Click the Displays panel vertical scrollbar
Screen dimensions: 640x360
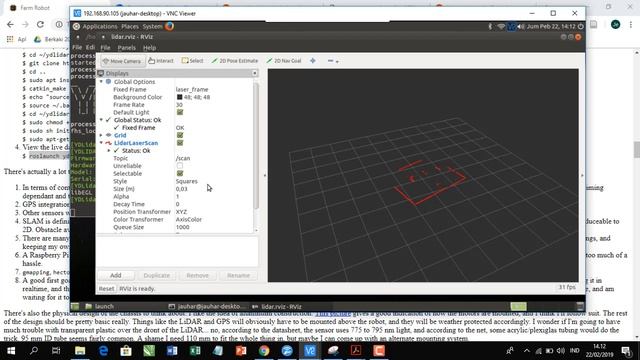[256, 146]
